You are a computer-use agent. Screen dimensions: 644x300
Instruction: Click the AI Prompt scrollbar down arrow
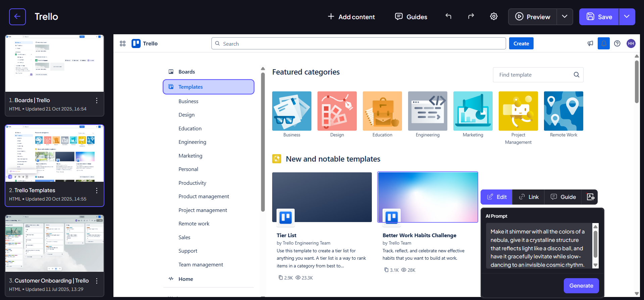pyautogui.click(x=596, y=265)
